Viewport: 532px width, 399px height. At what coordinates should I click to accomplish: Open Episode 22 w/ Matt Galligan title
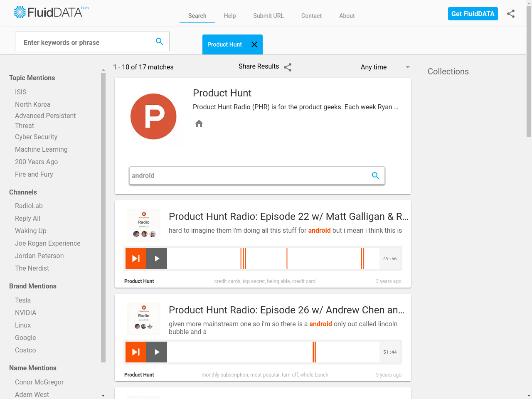coord(289,217)
